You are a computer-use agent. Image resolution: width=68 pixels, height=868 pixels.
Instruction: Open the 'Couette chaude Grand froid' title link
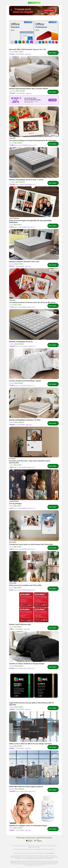(x=25, y=381)
